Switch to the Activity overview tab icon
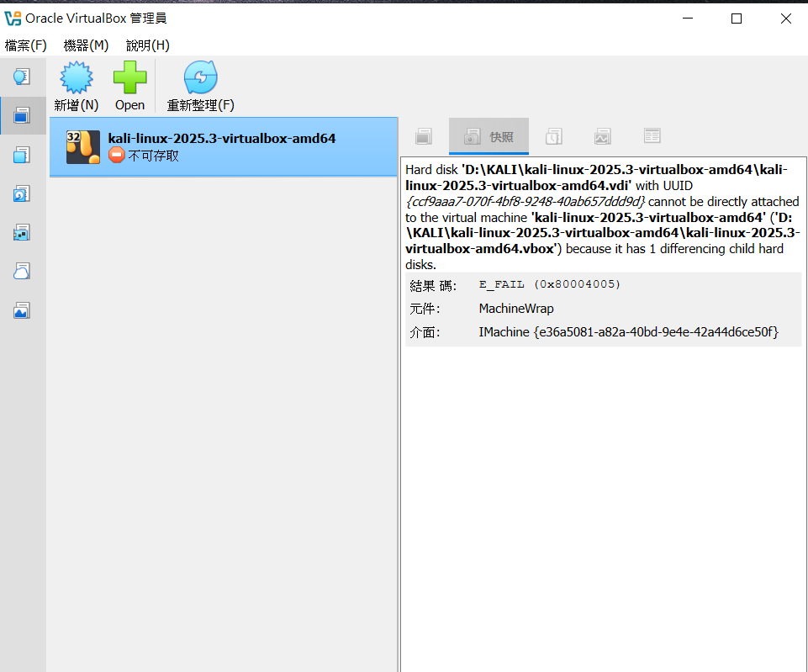This screenshot has width=808, height=672. pos(602,136)
